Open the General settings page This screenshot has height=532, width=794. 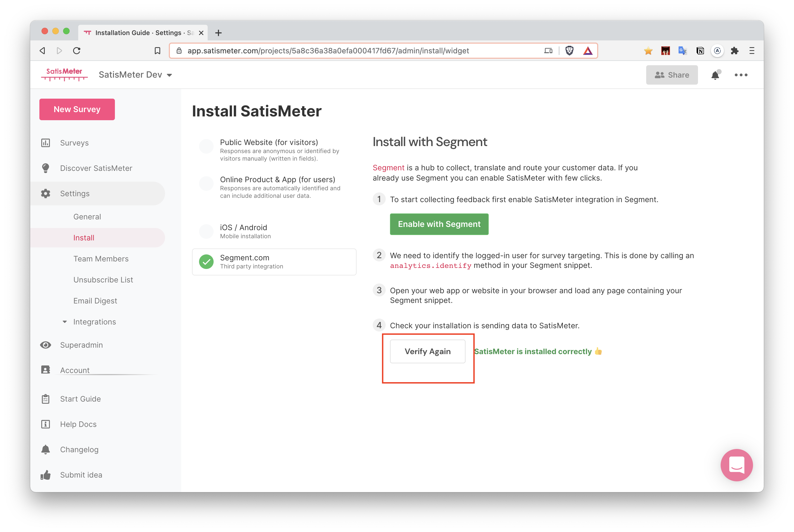(87, 216)
